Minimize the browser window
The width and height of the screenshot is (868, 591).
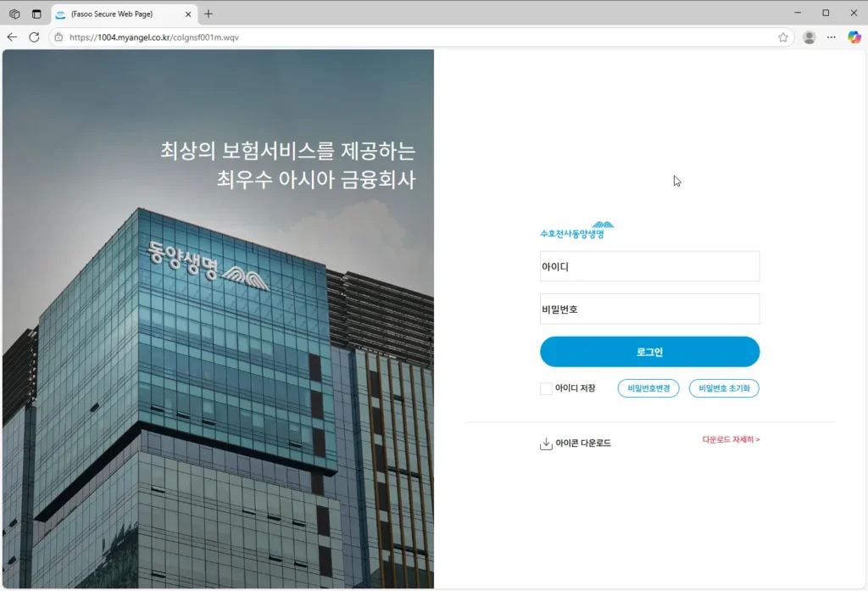click(x=798, y=13)
